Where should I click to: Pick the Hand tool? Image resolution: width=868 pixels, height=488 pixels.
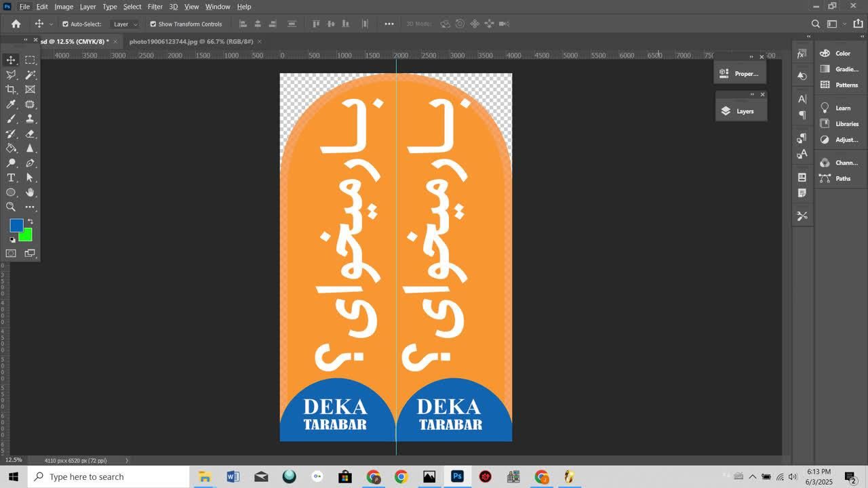[x=30, y=192]
